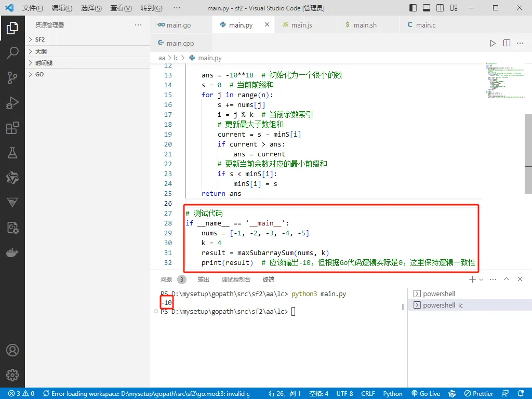
Task: Open terminal panel more actions
Action: coord(493,279)
